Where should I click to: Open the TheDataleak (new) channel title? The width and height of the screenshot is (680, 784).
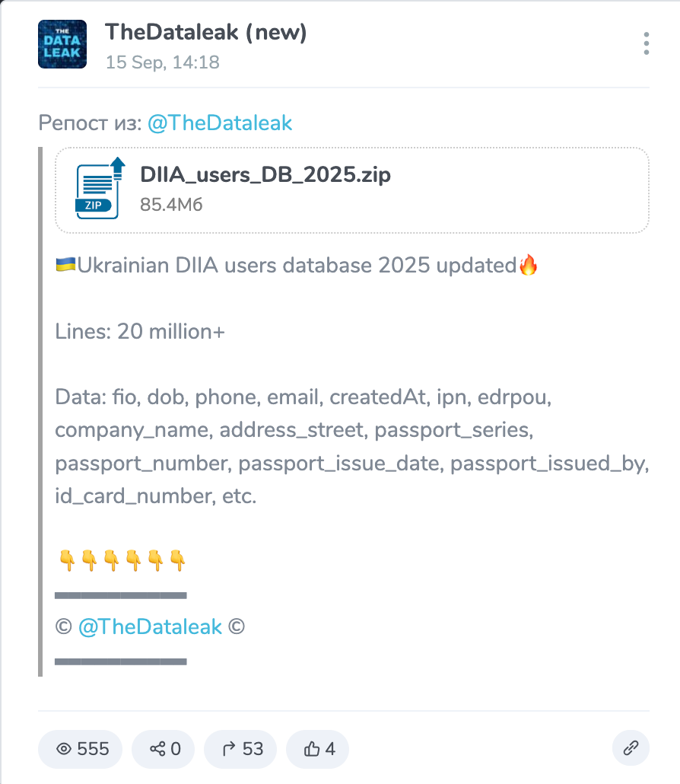(x=205, y=33)
